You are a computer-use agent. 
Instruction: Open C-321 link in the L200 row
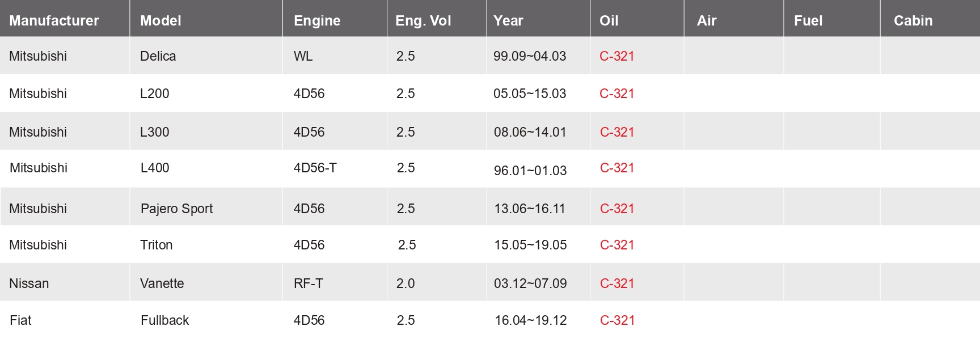[617, 94]
